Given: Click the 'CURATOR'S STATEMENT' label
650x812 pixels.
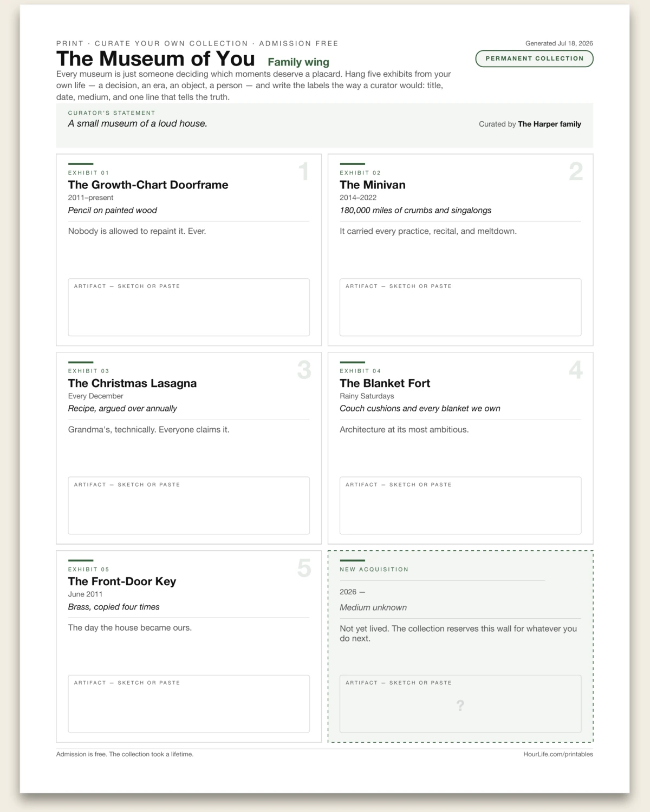Looking at the screenshot, I should [x=112, y=113].
